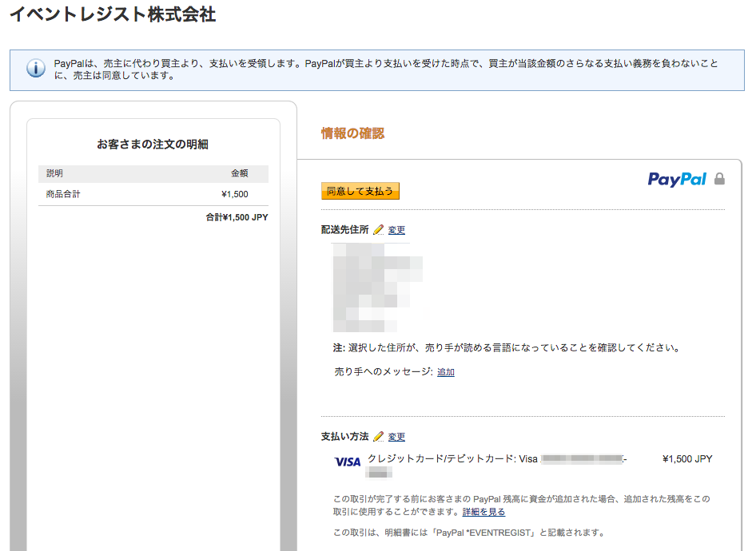
Task: Click 変更 link next to 支払い方法
Action: point(396,437)
